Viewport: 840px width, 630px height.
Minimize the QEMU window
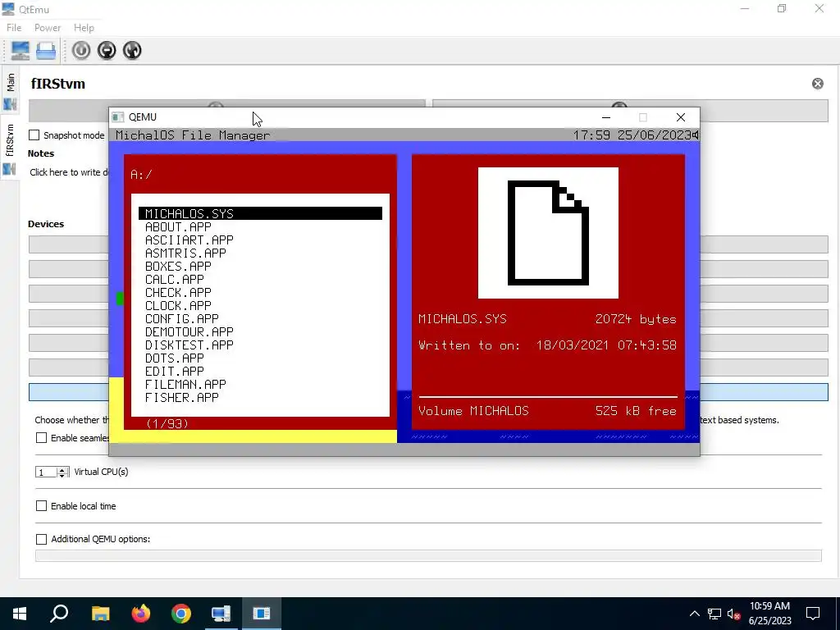pyautogui.click(x=606, y=117)
